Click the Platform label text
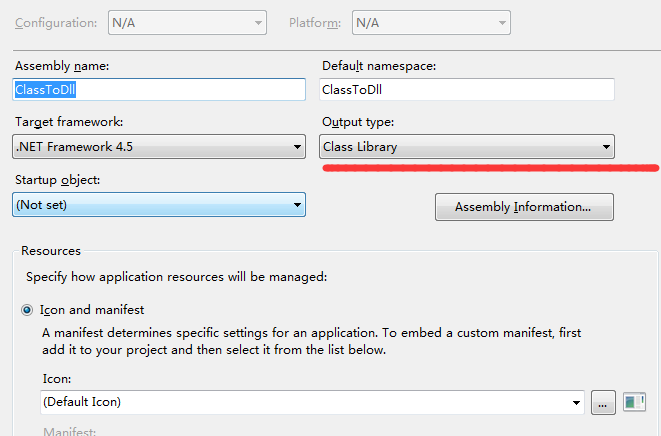Screen dimensions: 661x436 [x=315, y=23]
